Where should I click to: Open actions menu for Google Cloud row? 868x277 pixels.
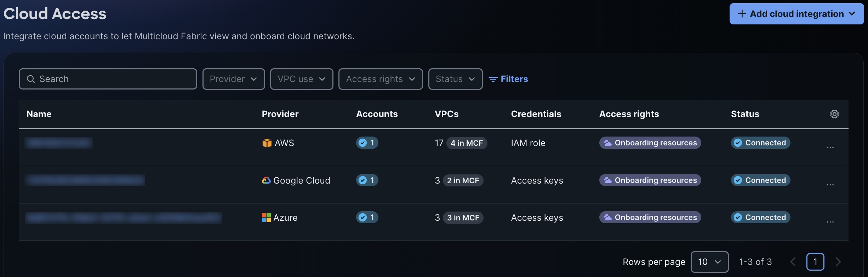(830, 185)
